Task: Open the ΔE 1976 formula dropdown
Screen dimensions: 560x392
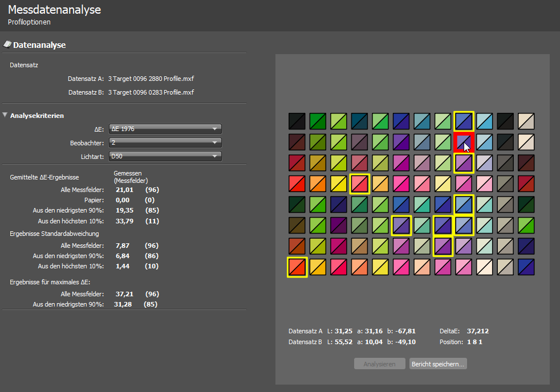Action: tap(165, 129)
